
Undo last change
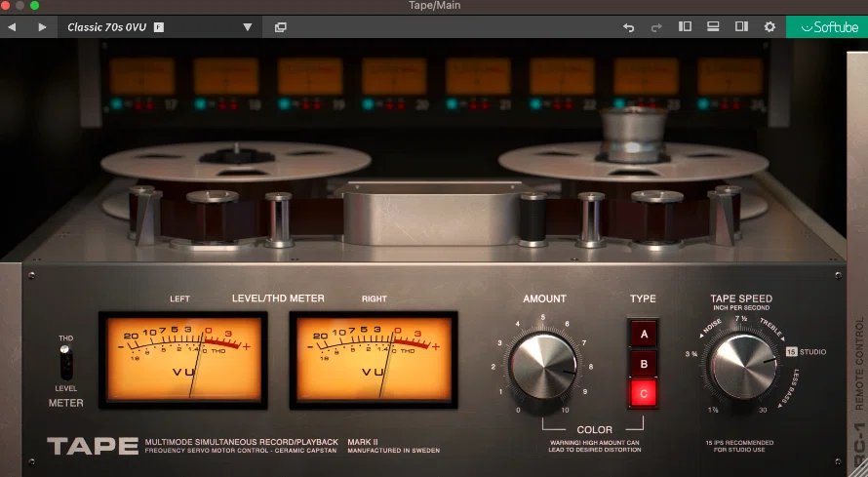click(x=628, y=27)
